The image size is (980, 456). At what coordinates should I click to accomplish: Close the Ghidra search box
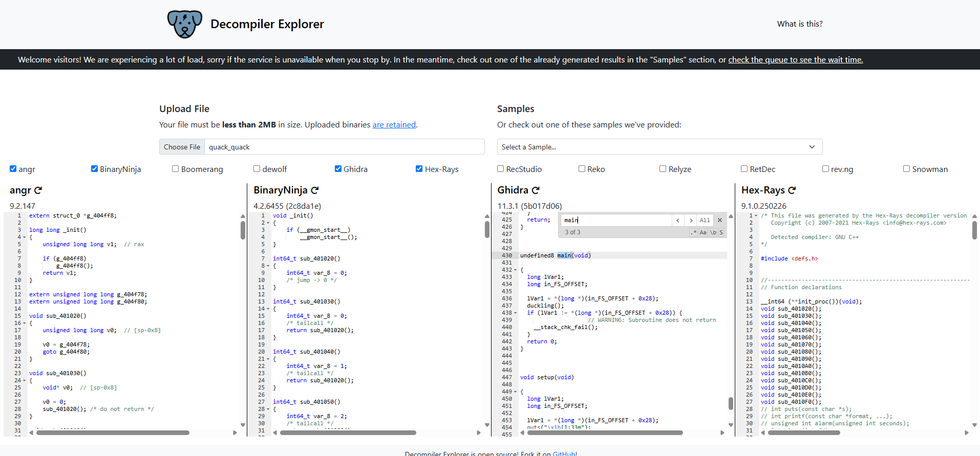719,220
